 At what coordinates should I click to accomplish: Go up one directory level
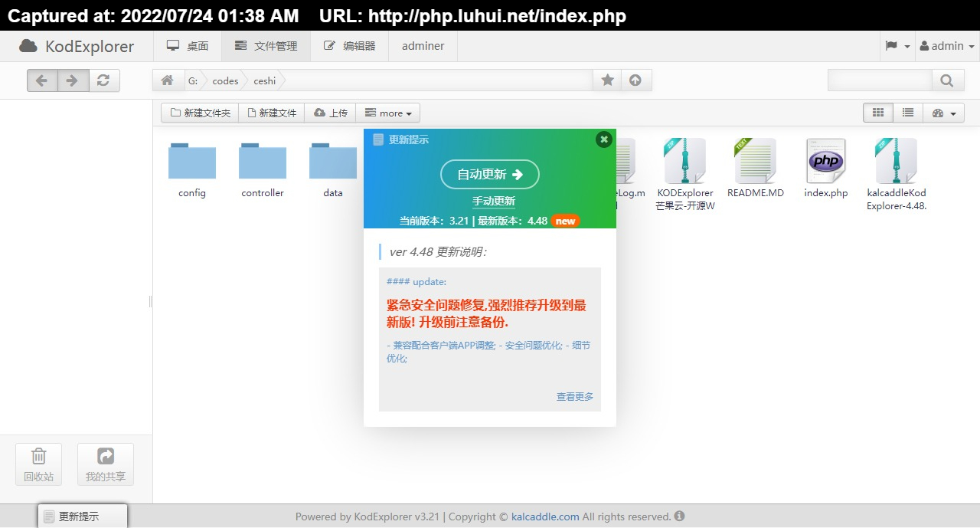[635, 80]
